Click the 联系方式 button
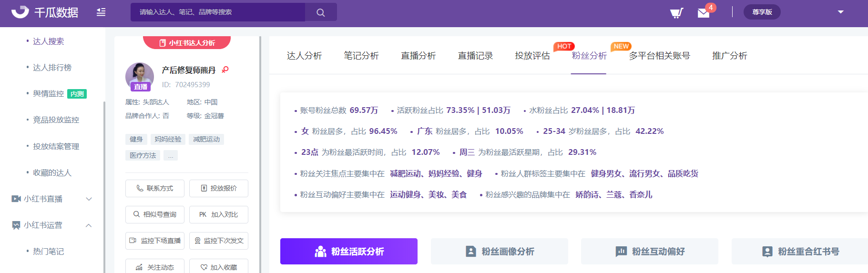The height and width of the screenshot is (273, 868). click(x=155, y=188)
